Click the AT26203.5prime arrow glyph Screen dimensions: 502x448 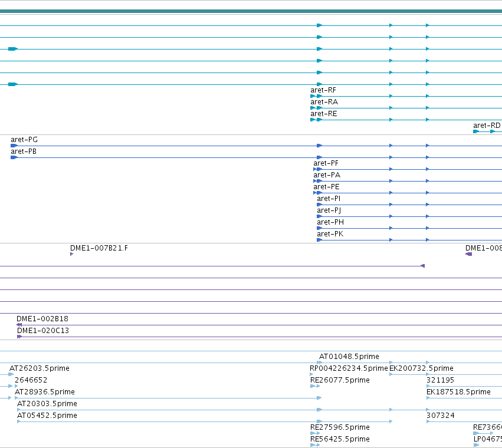point(11,374)
